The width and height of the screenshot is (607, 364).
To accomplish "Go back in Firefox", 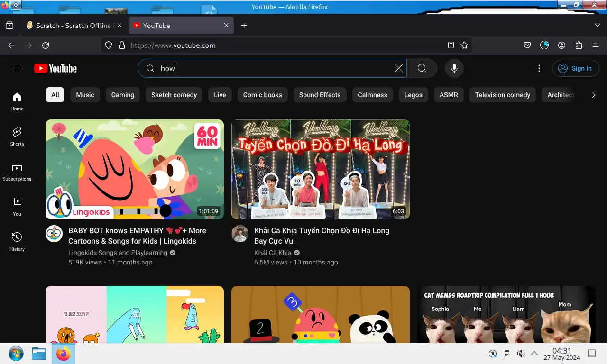I will 11,45.
